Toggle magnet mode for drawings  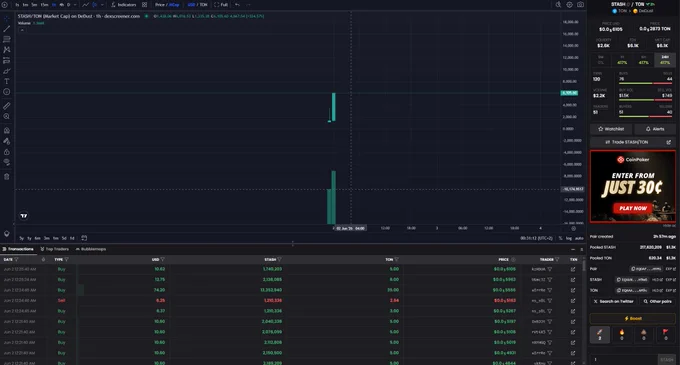click(x=7, y=130)
